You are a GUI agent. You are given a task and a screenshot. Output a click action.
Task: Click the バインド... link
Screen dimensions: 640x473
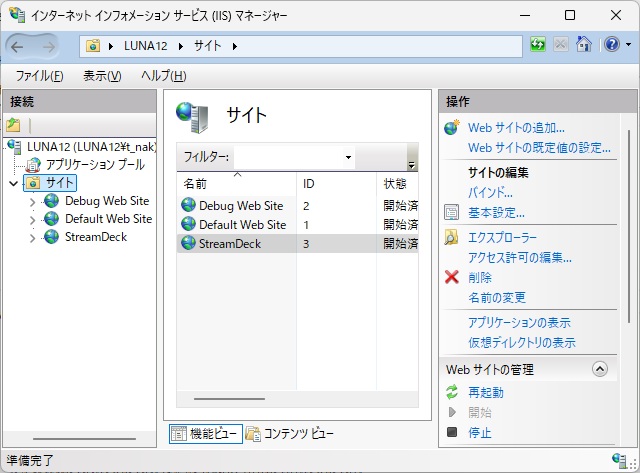coord(490,192)
